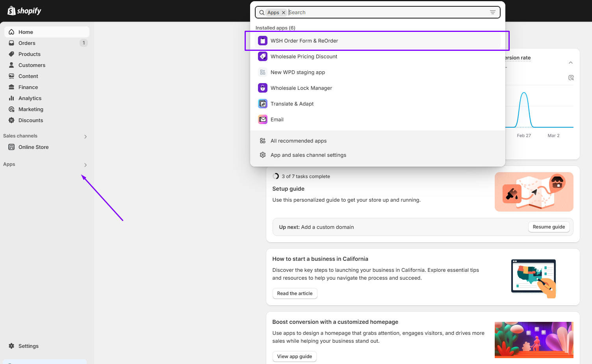Click the Discounts badge icon
592x364 pixels.
(11, 120)
